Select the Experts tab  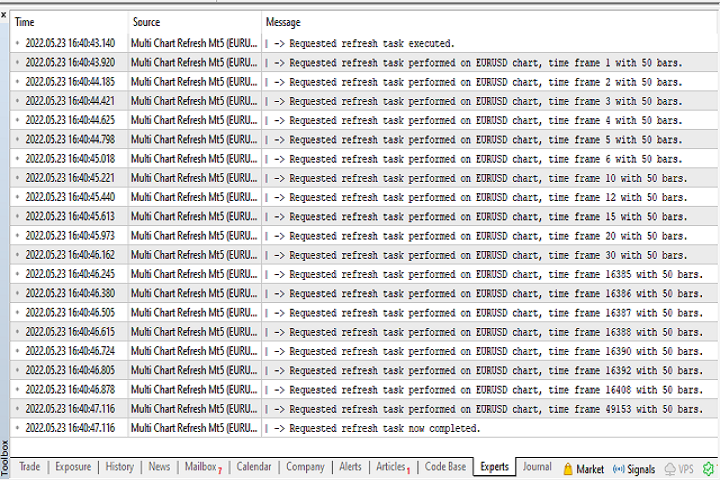tap(495, 467)
